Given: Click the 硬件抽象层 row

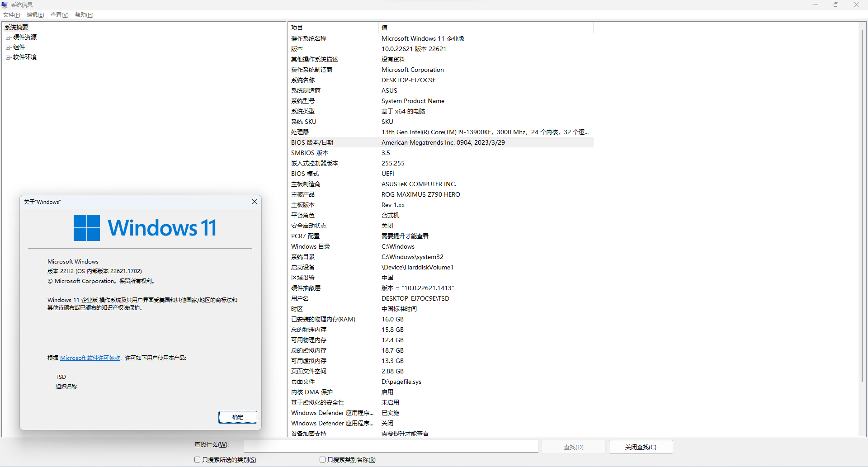Looking at the screenshot, I should pos(441,288).
